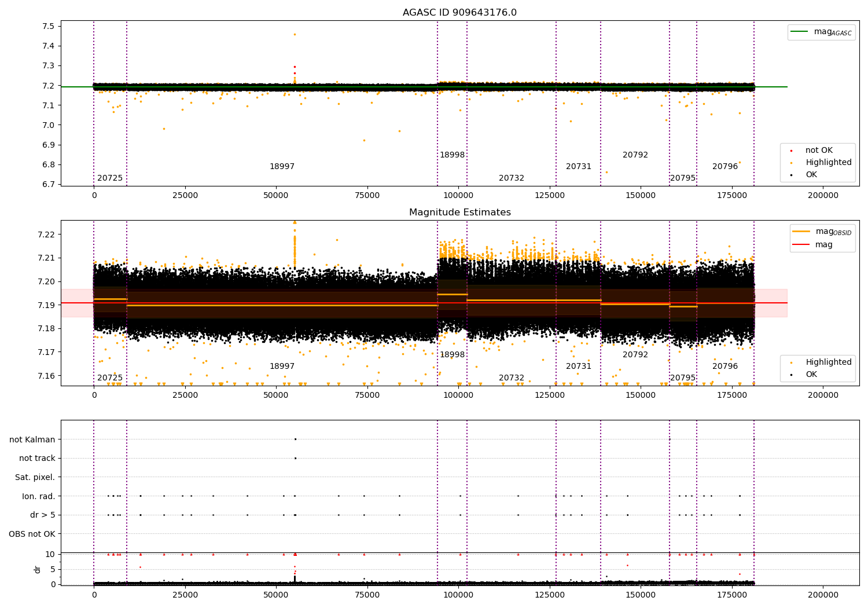The height and width of the screenshot is (608, 868).
Task: Click the 'Sat. pixel.' row label
Action: [x=35, y=477]
